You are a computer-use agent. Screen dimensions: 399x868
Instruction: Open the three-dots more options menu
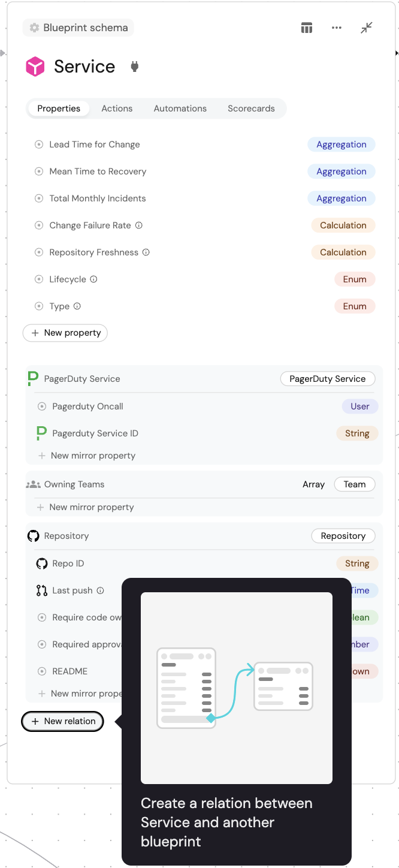point(337,28)
